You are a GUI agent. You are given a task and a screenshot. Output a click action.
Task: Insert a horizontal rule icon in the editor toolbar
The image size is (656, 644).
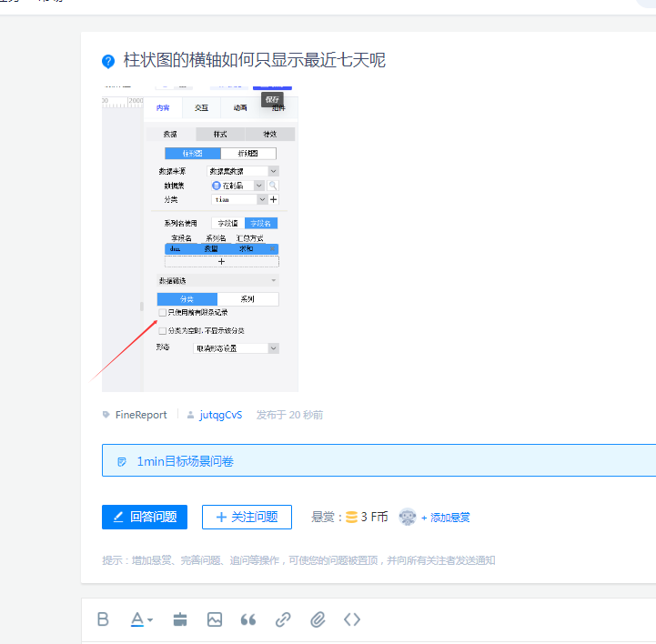[180, 619]
